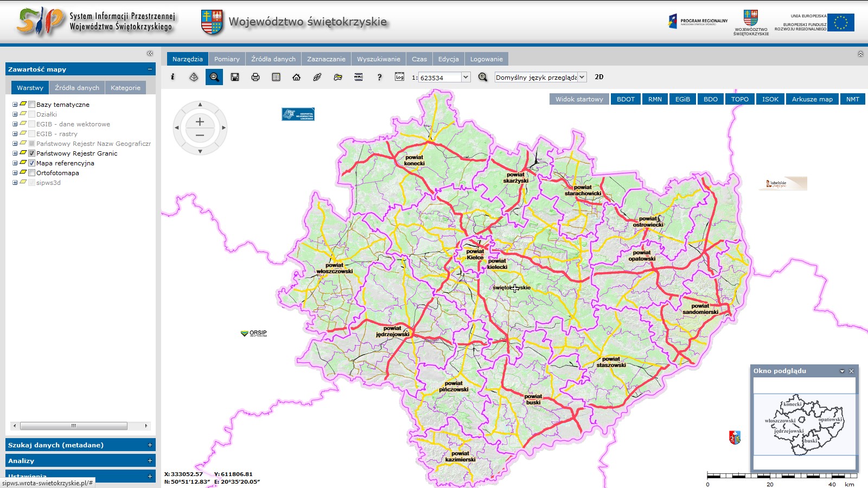Click the Widok startowy button
The height and width of the screenshot is (488, 868).
pos(579,99)
